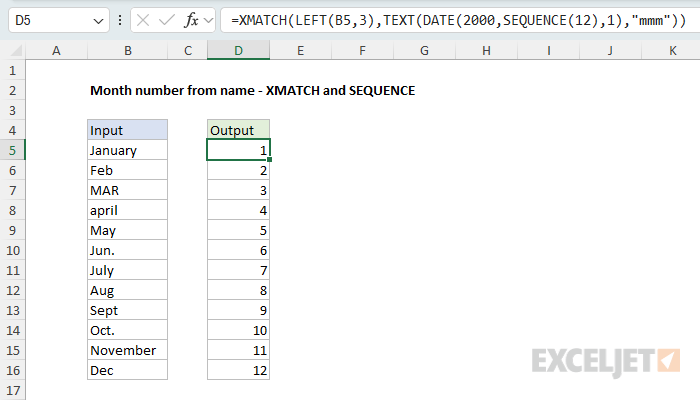Viewport: 700px width, 400px height.
Task: Click the fill handle of cell D5
Action: point(270,159)
